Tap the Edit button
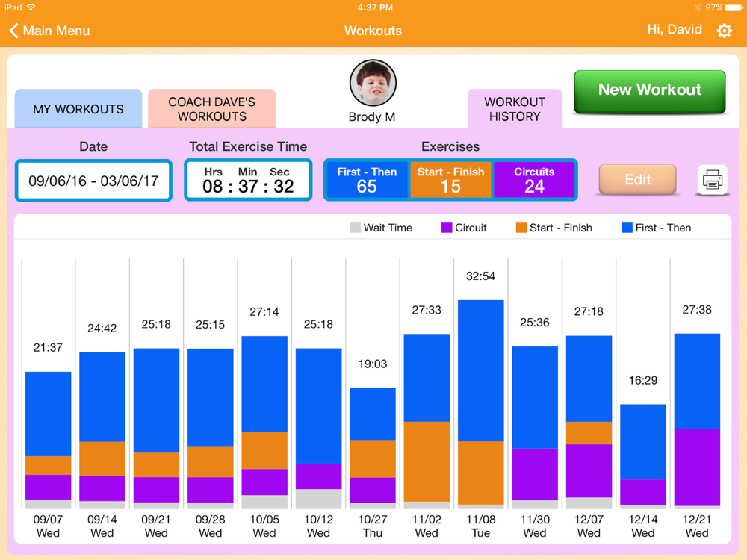Screen dimensions: 747x560 pos(637,179)
